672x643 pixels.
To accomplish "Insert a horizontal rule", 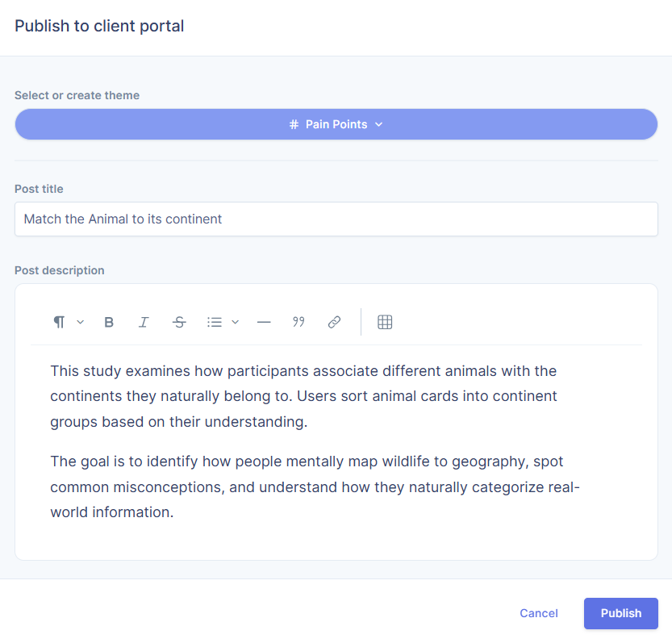I will pyautogui.click(x=264, y=321).
